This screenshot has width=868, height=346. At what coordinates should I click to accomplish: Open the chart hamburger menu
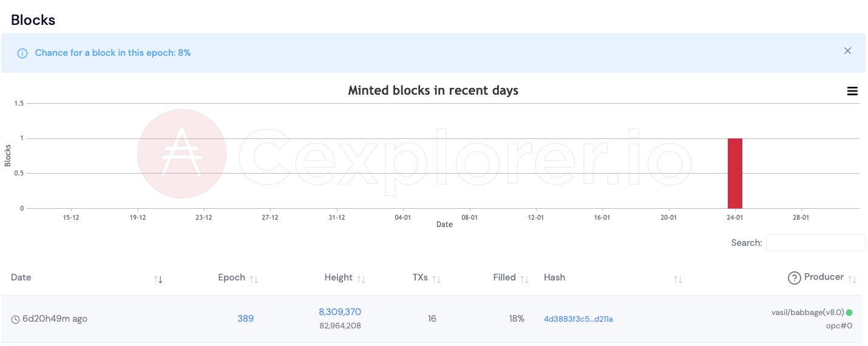(x=852, y=91)
